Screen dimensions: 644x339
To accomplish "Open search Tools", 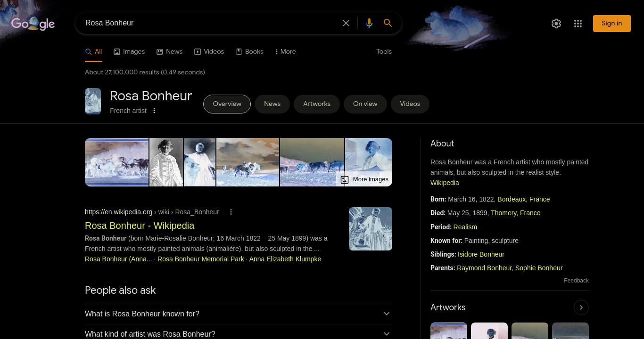I will [x=384, y=52].
